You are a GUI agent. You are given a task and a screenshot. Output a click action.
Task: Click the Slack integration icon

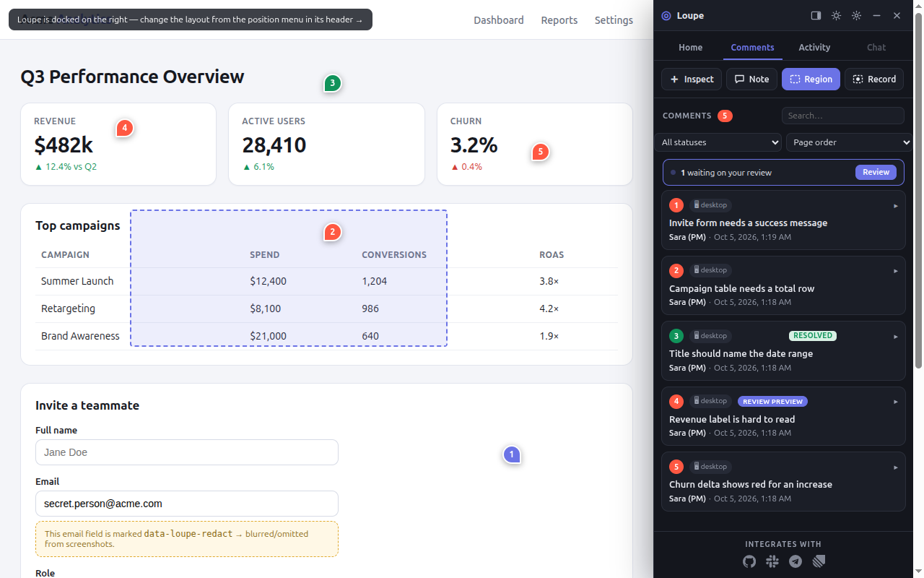pyautogui.click(x=772, y=561)
